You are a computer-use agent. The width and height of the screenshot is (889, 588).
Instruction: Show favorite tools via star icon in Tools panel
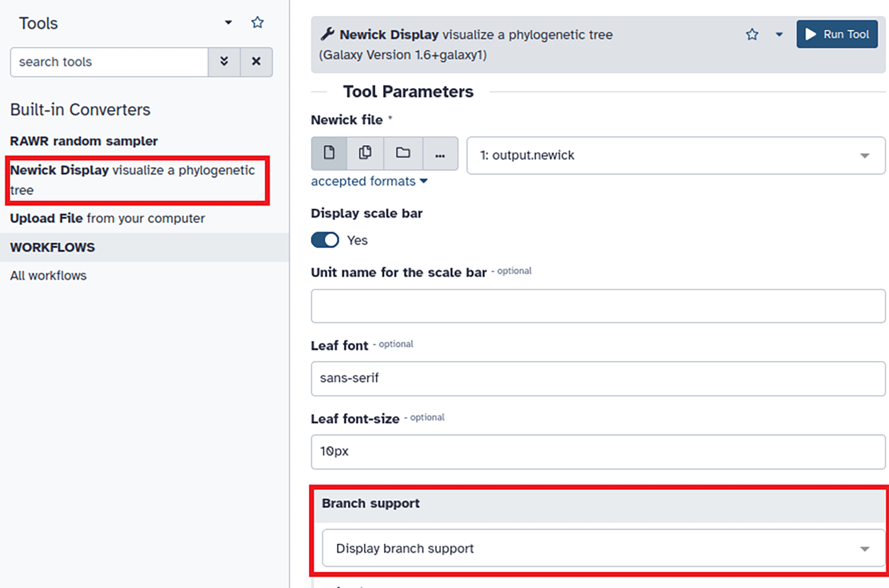tap(257, 23)
